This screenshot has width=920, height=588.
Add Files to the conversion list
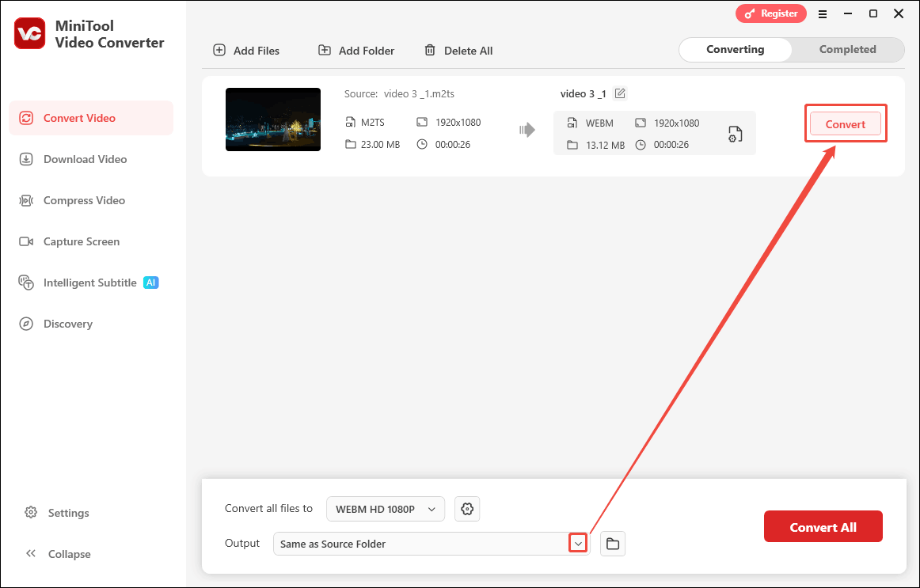tap(246, 50)
